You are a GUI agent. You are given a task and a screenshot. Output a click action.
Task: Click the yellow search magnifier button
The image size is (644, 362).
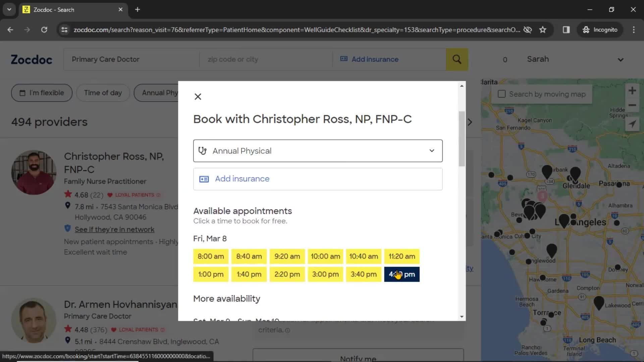point(457,59)
